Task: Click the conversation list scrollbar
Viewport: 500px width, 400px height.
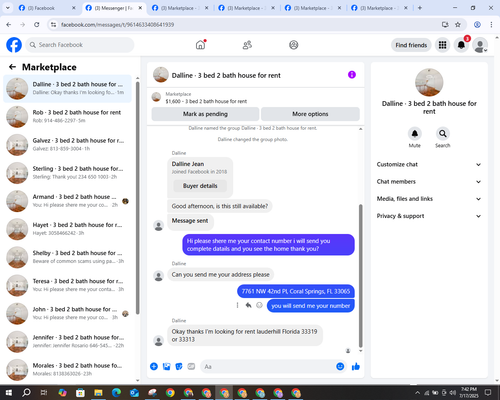Action: tap(138, 198)
